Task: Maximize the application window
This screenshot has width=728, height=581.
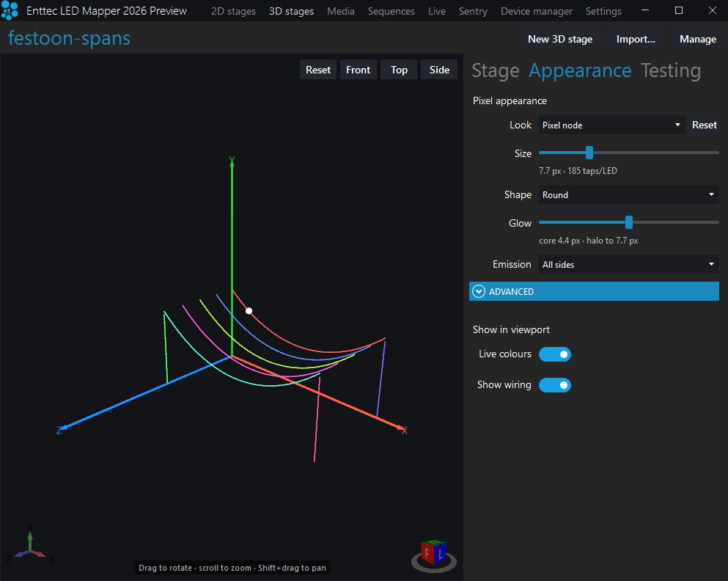Action: pos(679,10)
